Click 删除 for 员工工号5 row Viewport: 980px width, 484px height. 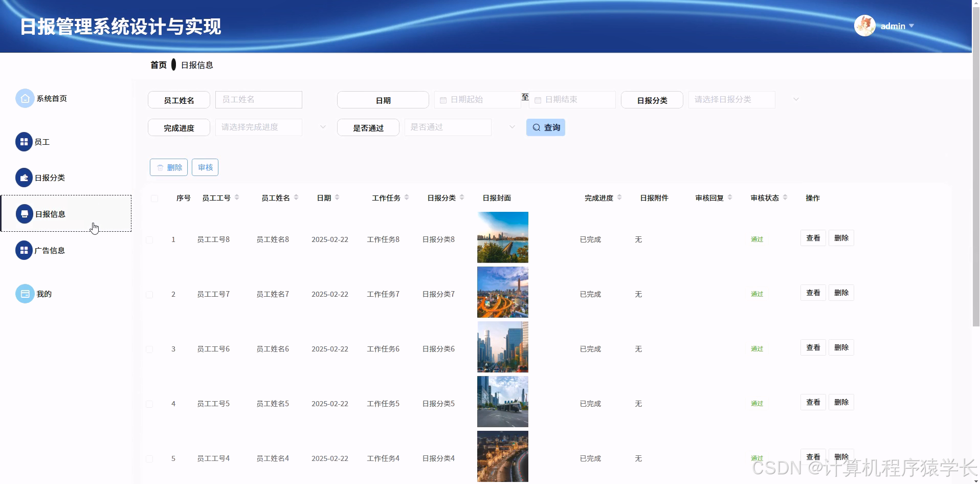841,402
